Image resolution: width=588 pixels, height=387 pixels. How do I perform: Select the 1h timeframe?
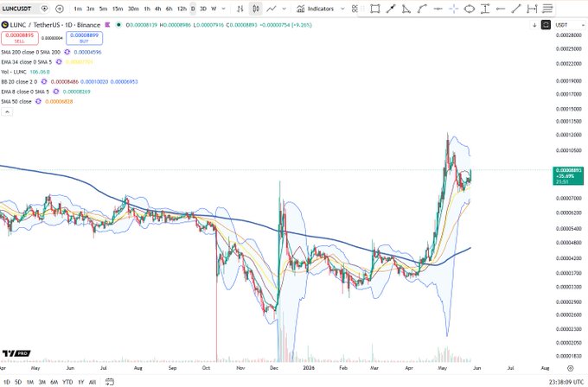147,9
